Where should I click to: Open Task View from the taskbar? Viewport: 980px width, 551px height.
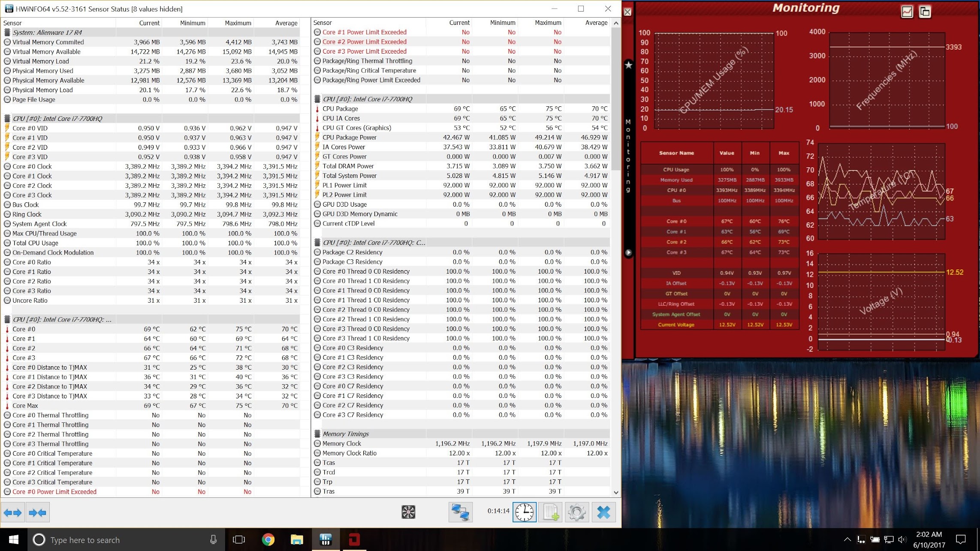click(x=239, y=539)
